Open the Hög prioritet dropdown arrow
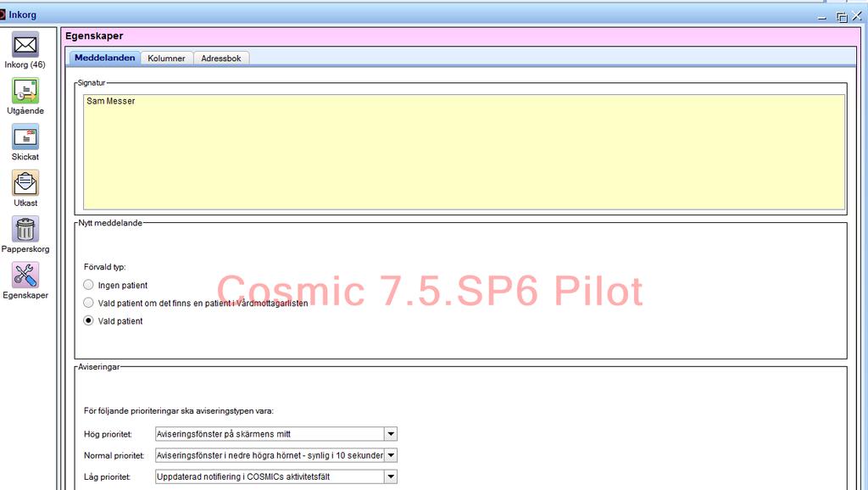The width and height of the screenshot is (868, 490). pyautogui.click(x=391, y=434)
